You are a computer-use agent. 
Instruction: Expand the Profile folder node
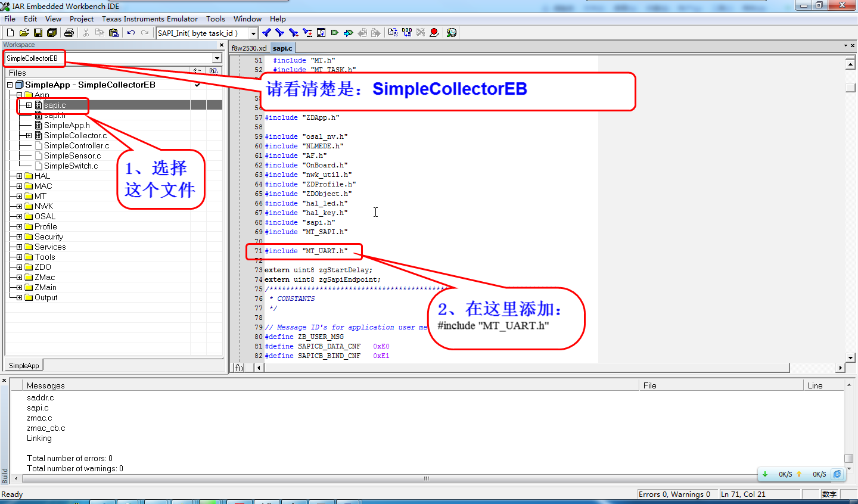(19, 227)
